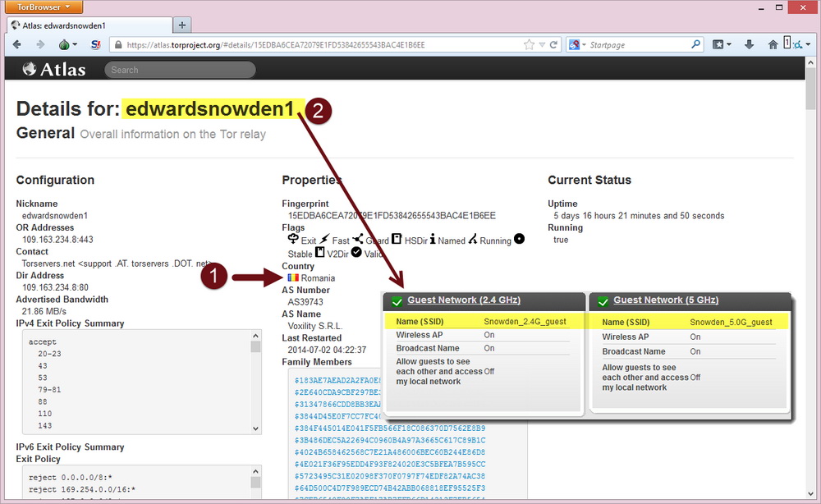821x504 pixels.
Task: Click the Tor onion button in toolbar
Action: 64,44
